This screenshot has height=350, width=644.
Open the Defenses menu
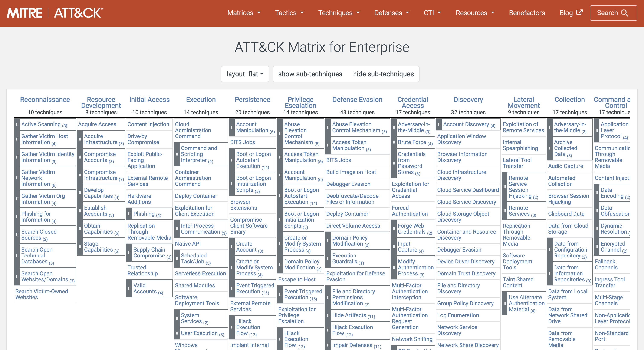pyautogui.click(x=391, y=13)
